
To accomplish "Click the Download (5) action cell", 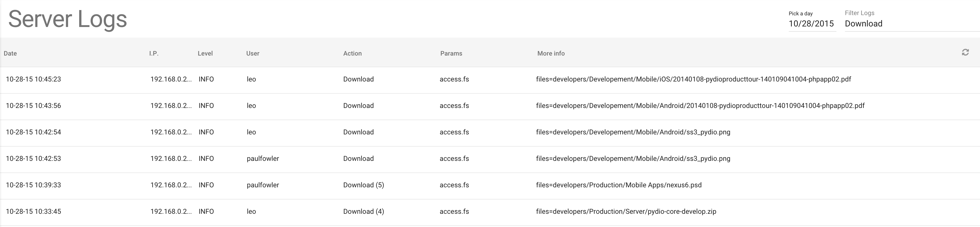I will 364,185.
